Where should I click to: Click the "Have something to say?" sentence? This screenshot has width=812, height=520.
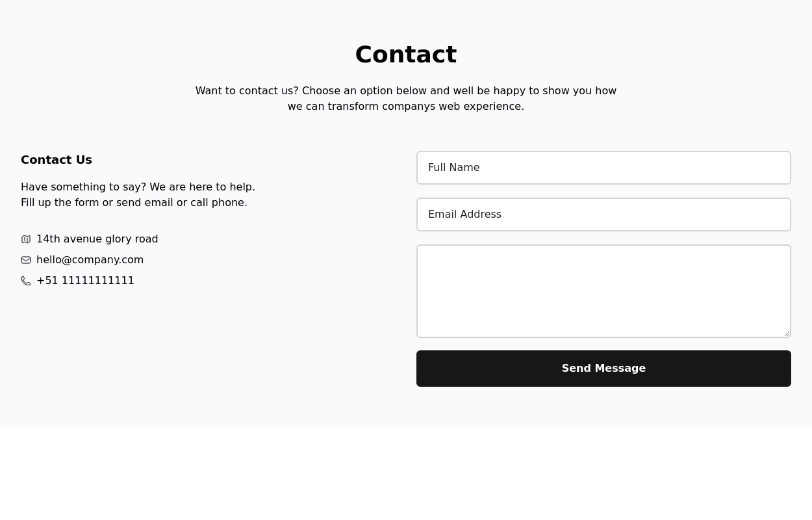coord(83,187)
